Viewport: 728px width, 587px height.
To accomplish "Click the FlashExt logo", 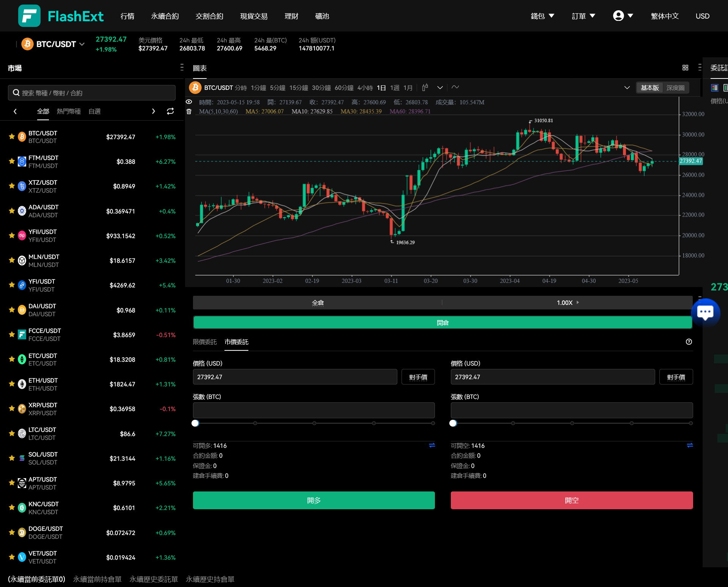I will (x=61, y=16).
